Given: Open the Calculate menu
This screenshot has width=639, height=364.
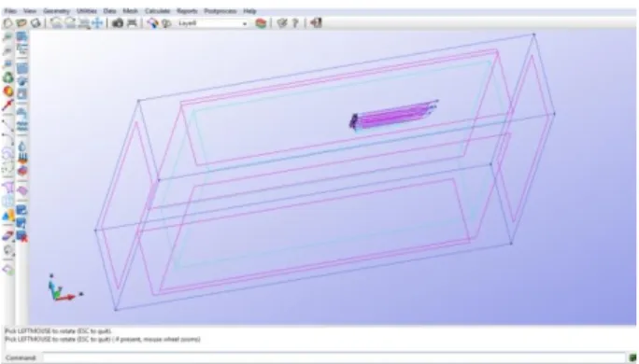Looking at the screenshot, I should (157, 11).
